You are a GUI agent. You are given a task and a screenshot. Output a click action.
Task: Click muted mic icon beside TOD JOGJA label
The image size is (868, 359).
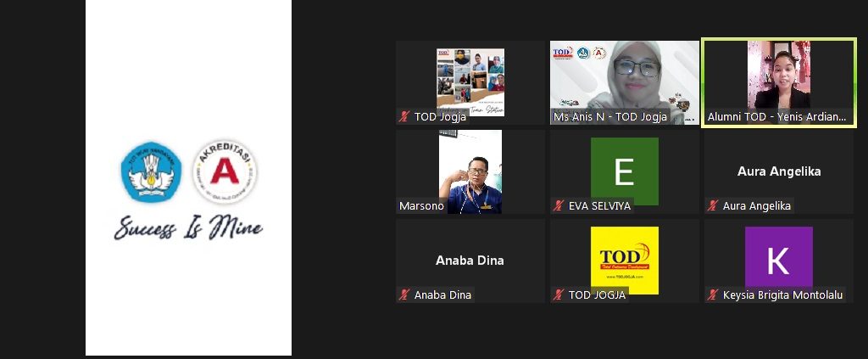tap(559, 294)
